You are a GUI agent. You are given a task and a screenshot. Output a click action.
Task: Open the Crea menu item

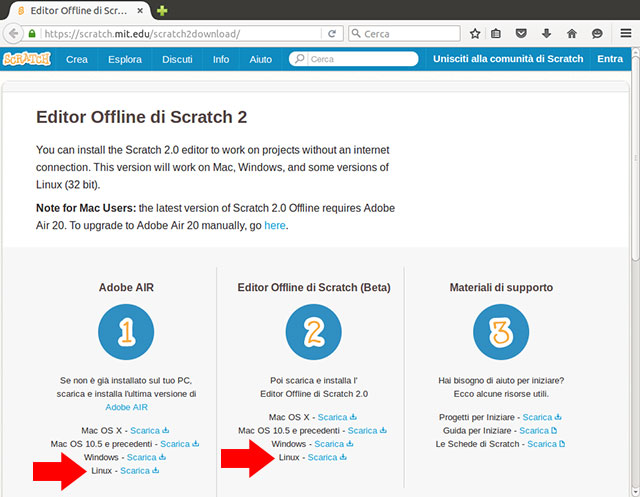[77, 59]
